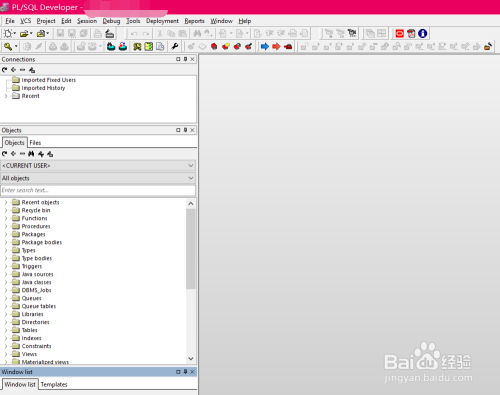
Task: Click the document page icon beside the checklist
Action: click(160, 46)
